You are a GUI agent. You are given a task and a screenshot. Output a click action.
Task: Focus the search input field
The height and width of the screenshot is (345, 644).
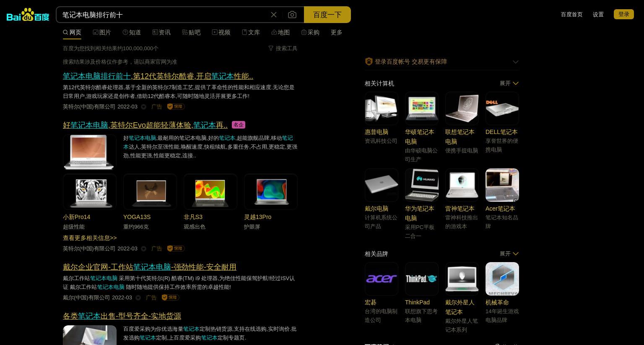click(164, 15)
